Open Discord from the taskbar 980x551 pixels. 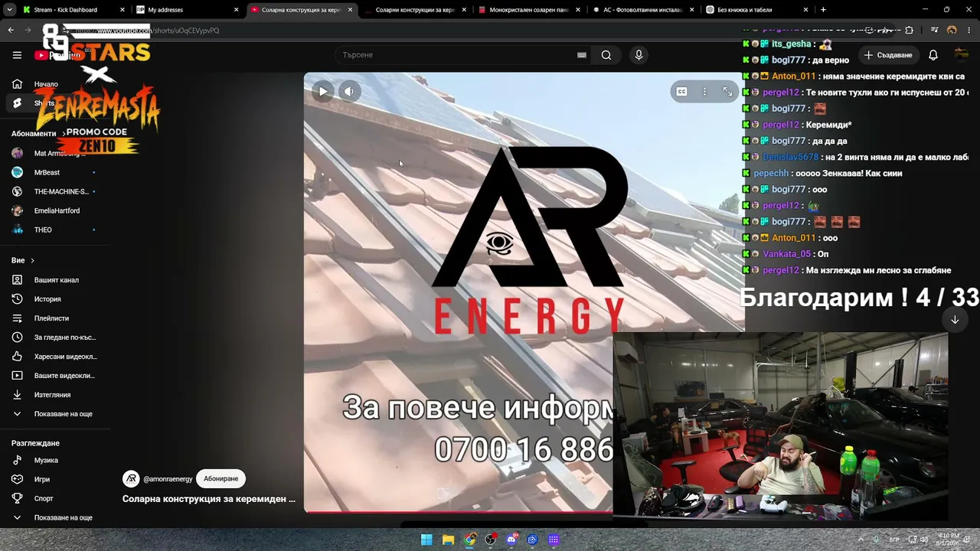pos(511,540)
